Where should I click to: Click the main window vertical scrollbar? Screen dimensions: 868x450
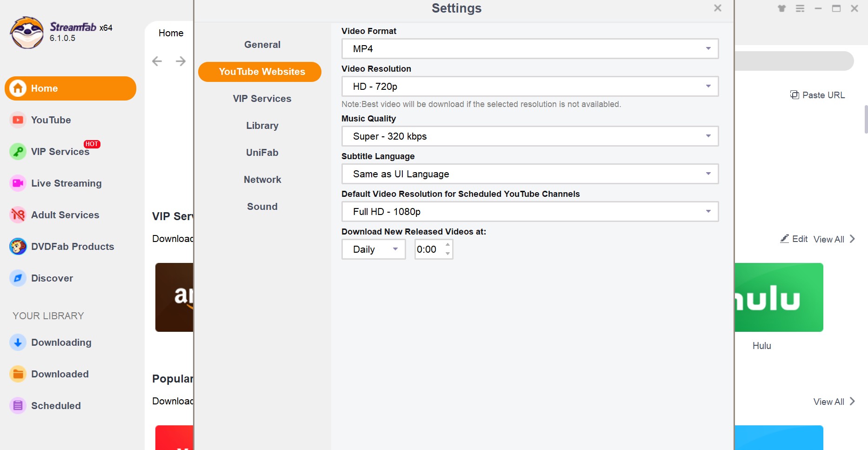[x=866, y=119]
